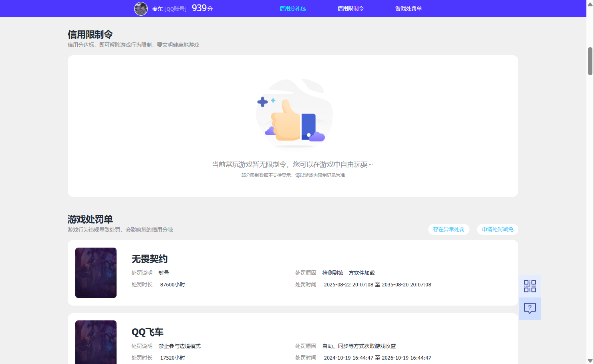
Task: Open the help question-mark chat icon
Action: (x=530, y=308)
